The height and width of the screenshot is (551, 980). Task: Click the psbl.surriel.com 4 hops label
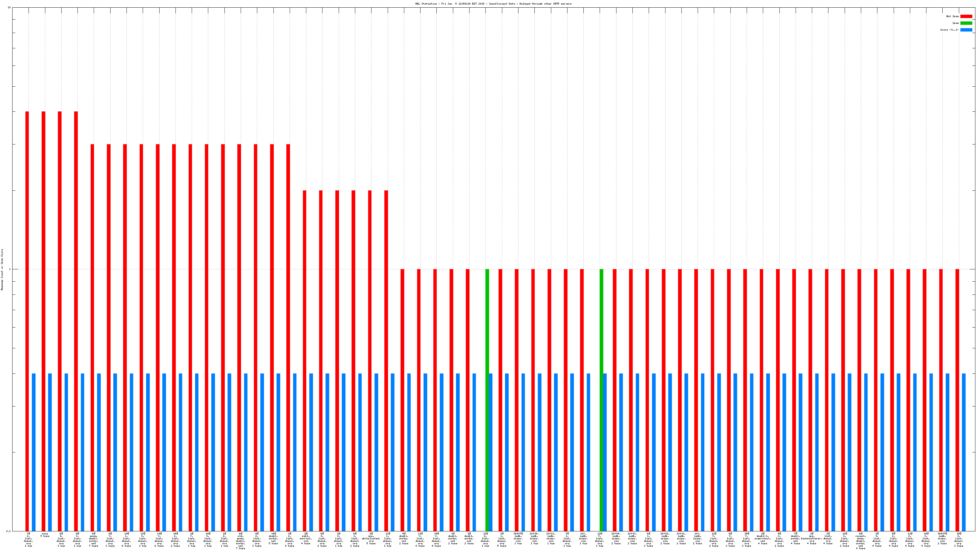[306, 538]
